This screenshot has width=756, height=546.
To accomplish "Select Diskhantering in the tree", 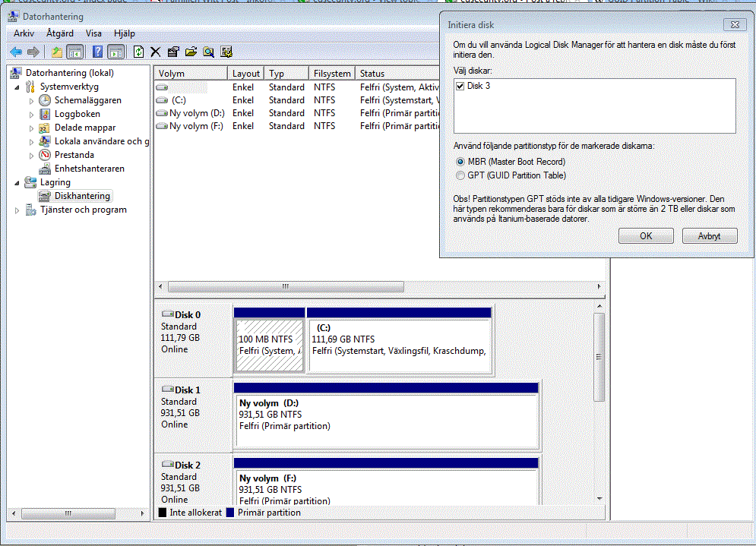I will [82, 196].
